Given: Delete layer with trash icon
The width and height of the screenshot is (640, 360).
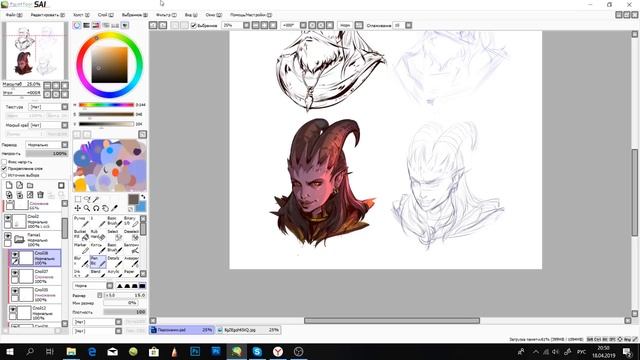Looking at the screenshot, I should (x=40, y=195).
